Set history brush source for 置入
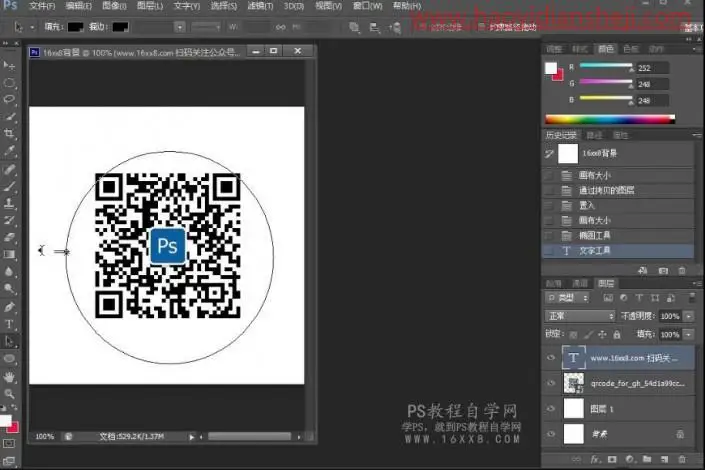Viewport: 705px width, 470px height. (549, 206)
